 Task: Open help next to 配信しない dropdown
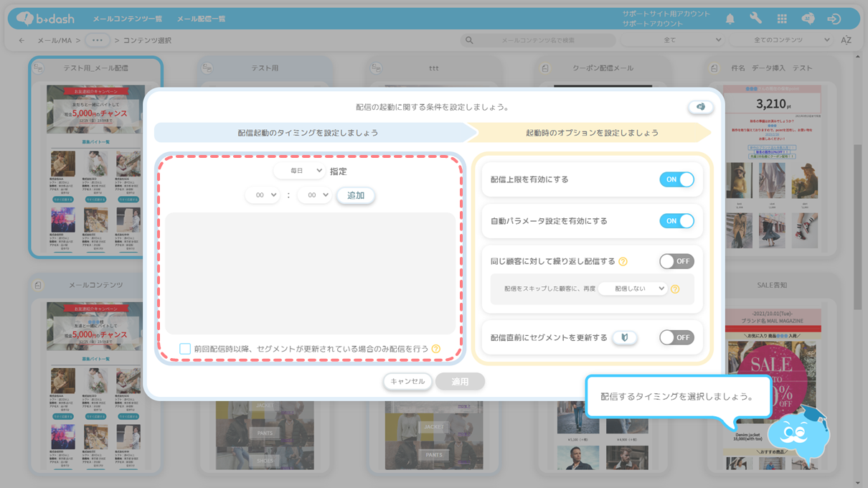675,289
